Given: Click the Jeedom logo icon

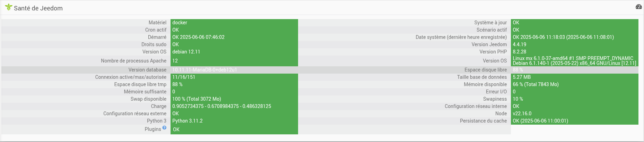Looking at the screenshot, I should pyautogui.click(x=8, y=7).
